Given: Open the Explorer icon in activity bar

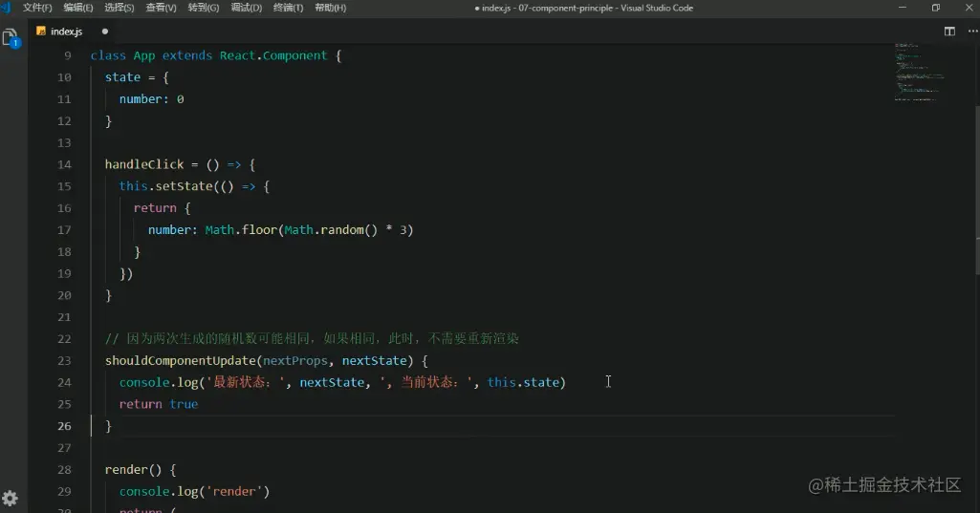Looking at the screenshot, I should click(11, 38).
